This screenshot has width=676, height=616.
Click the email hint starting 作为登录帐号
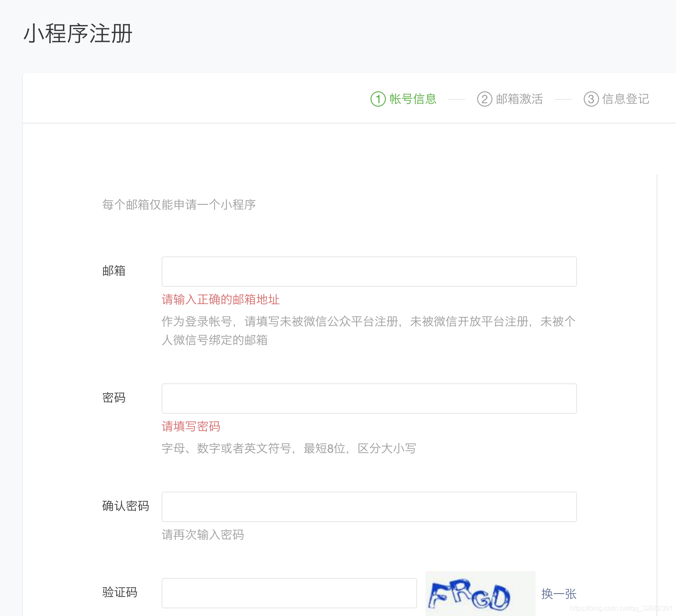(368, 331)
